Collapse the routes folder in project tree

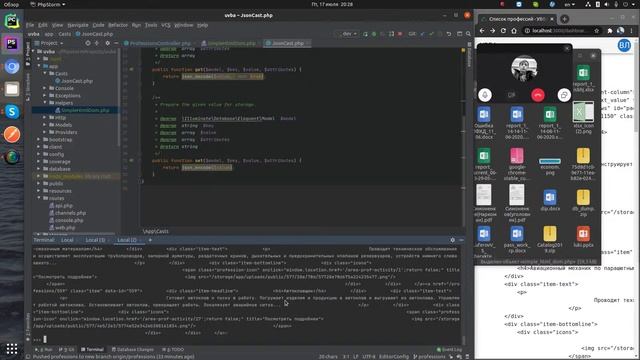click(40, 198)
